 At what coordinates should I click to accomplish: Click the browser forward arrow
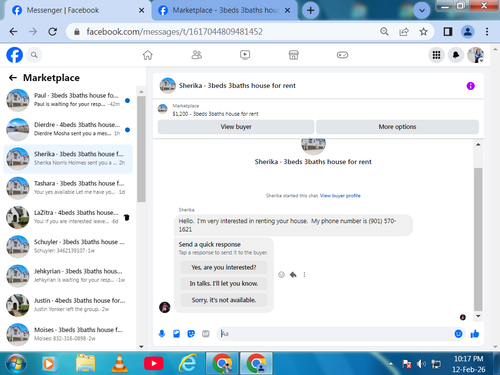click(33, 32)
